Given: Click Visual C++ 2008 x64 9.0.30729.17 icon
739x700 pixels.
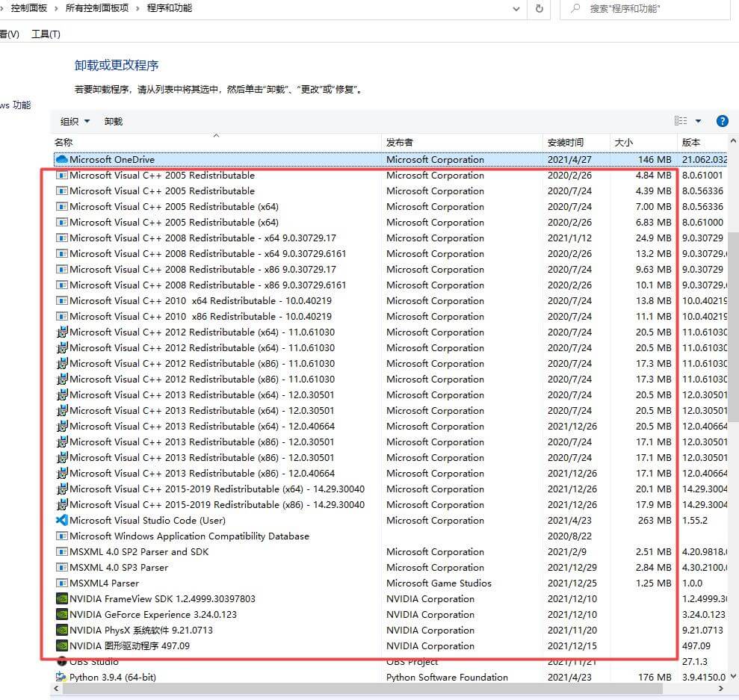Looking at the screenshot, I should point(62,238).
